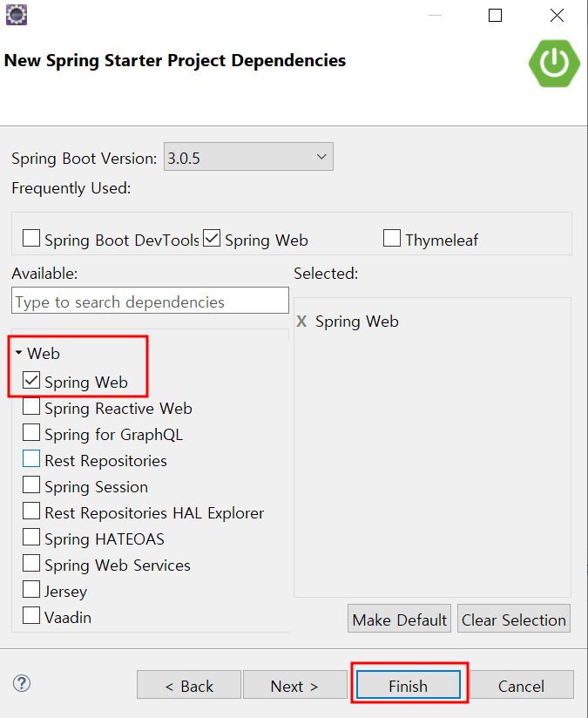Click the Finish button

409,685
